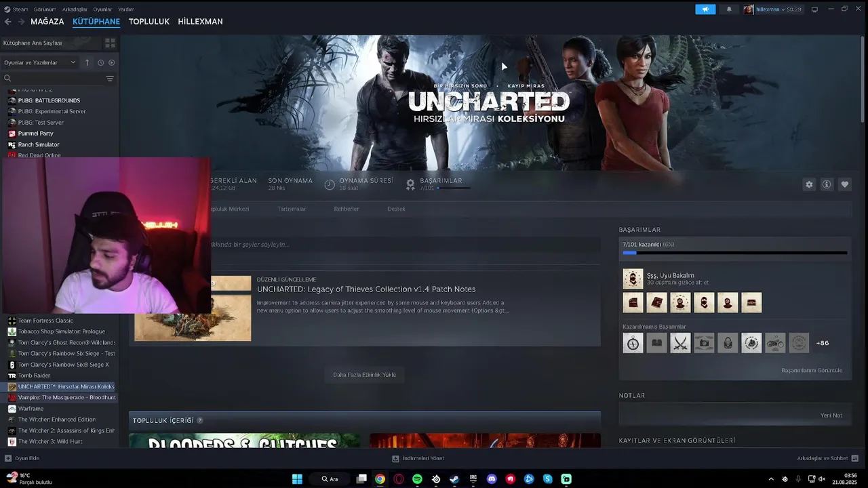
Task: Open the community content help question mark
Action: 200,420
